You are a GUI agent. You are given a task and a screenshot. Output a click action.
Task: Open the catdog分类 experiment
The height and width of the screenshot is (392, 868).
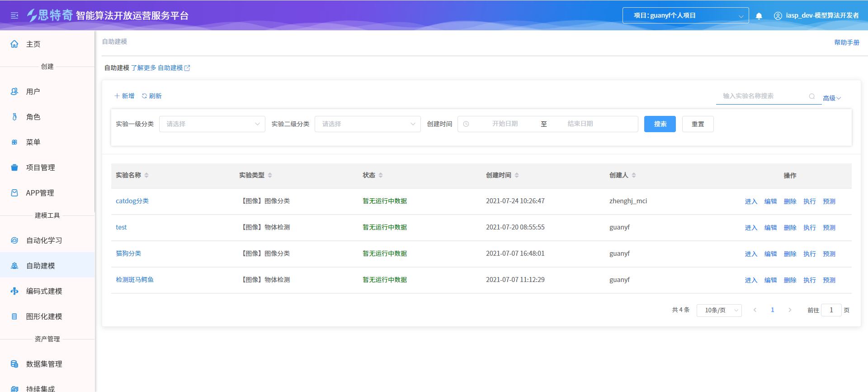(x=132, y=201)
